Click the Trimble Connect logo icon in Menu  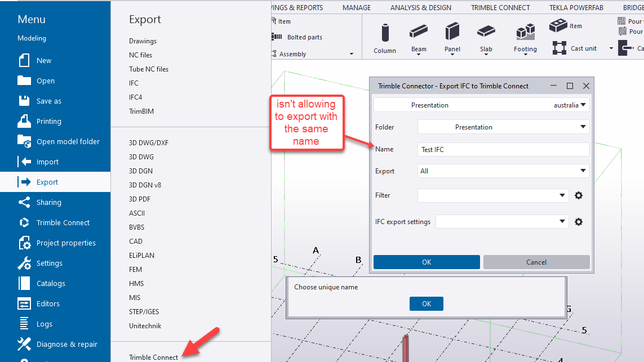(24, 222)
